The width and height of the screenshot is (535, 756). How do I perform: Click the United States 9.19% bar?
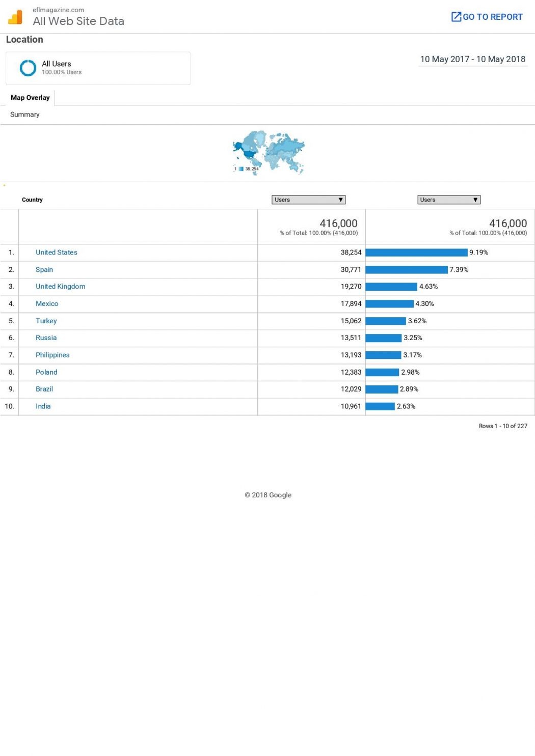pos(416,253)
